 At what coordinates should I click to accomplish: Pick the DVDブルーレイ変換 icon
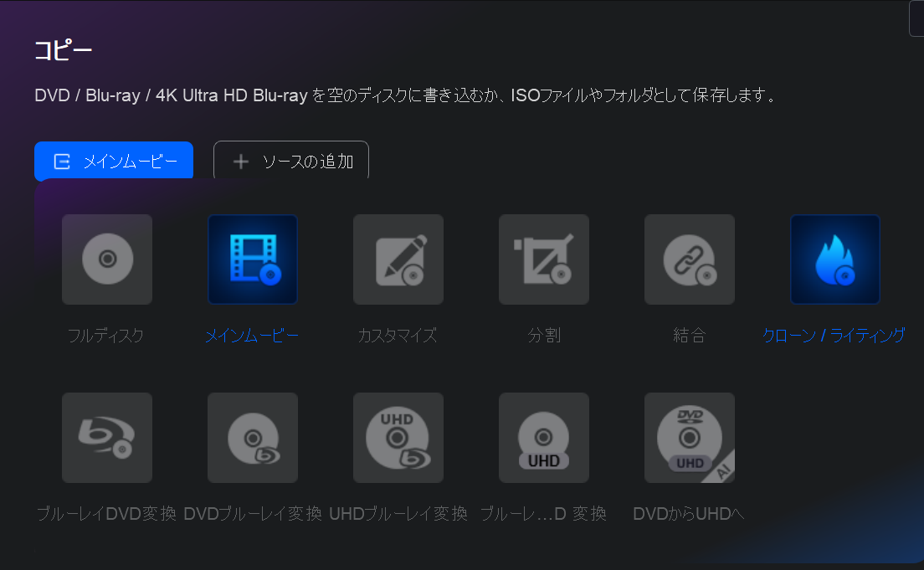[253, 438]
